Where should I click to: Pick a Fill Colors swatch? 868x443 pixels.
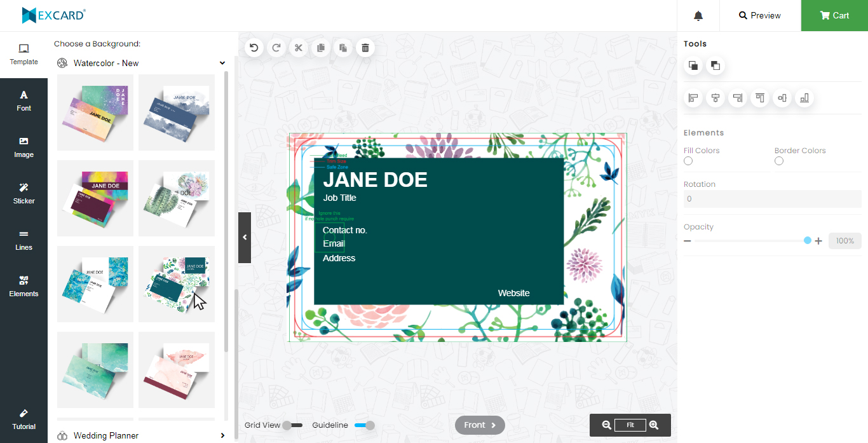(688, 161)
